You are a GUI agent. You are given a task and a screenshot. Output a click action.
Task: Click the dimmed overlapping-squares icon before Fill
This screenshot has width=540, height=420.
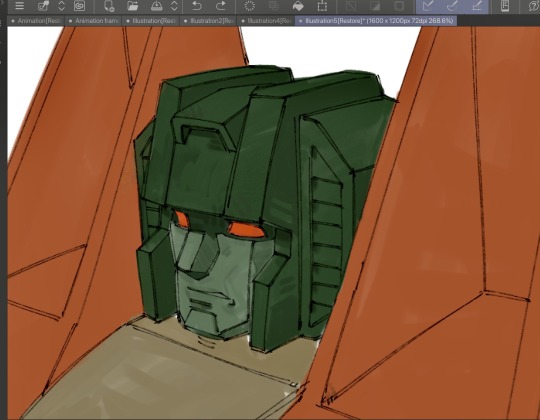(x=274, y=6)
